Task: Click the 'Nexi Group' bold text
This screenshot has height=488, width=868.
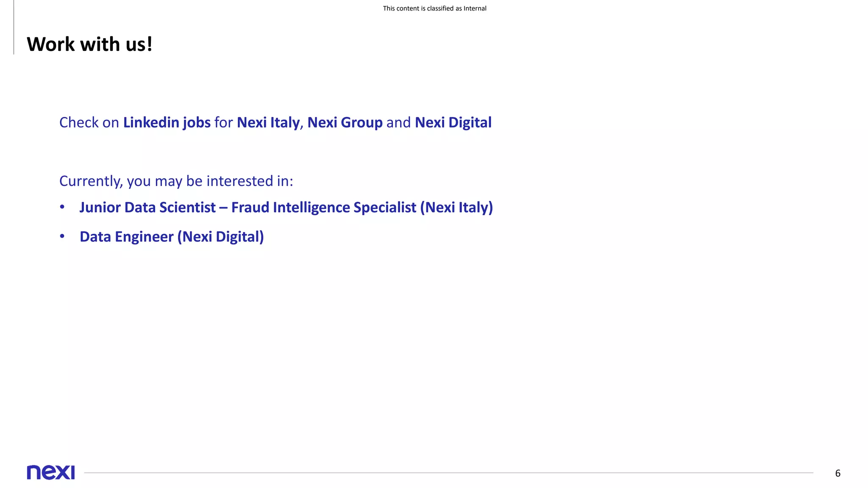Action: (x=345, y=122)
